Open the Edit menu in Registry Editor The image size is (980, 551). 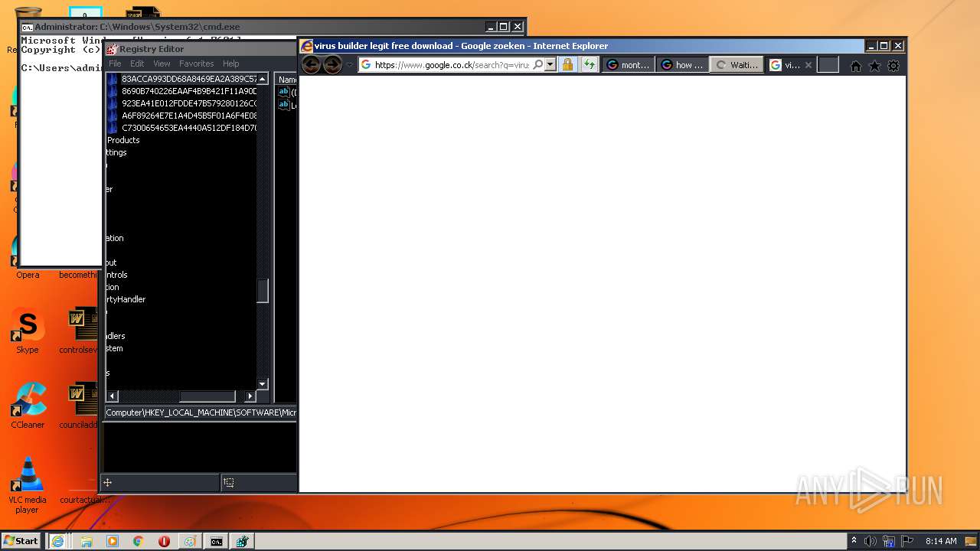(x=137, y=64)
